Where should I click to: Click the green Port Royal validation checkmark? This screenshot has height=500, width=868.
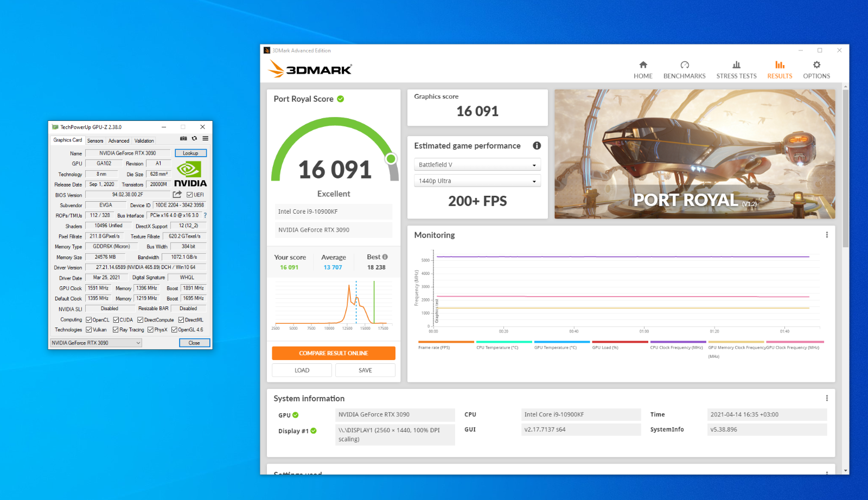click(x=341, y=99)
